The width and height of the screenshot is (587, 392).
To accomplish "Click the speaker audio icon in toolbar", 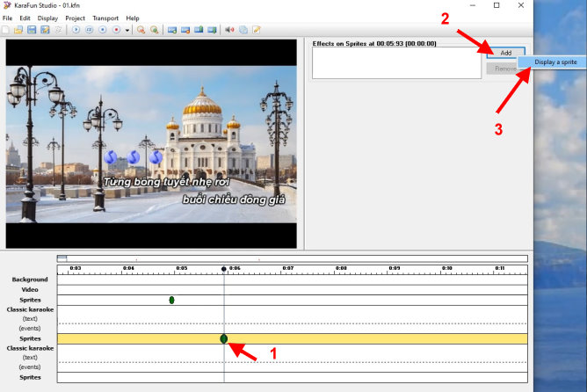I will pyautogui.click(x=230, y=30).
